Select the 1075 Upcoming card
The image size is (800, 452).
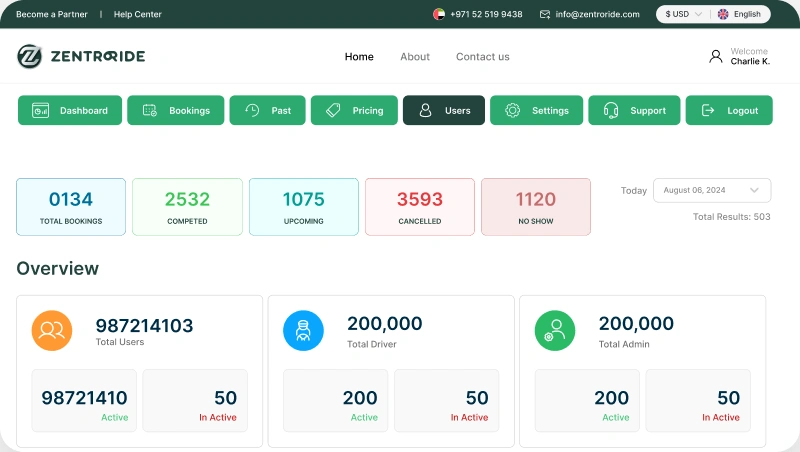tap(304, 207)
